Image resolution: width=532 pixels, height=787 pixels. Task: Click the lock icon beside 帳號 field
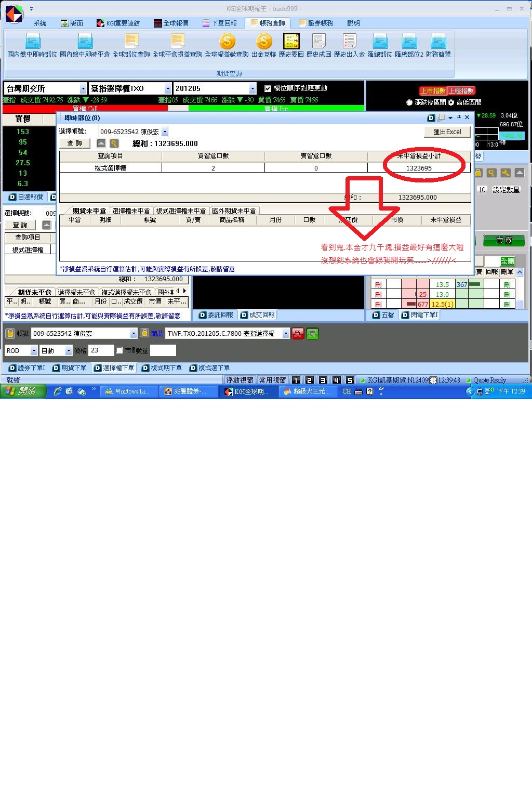(11, 333)
